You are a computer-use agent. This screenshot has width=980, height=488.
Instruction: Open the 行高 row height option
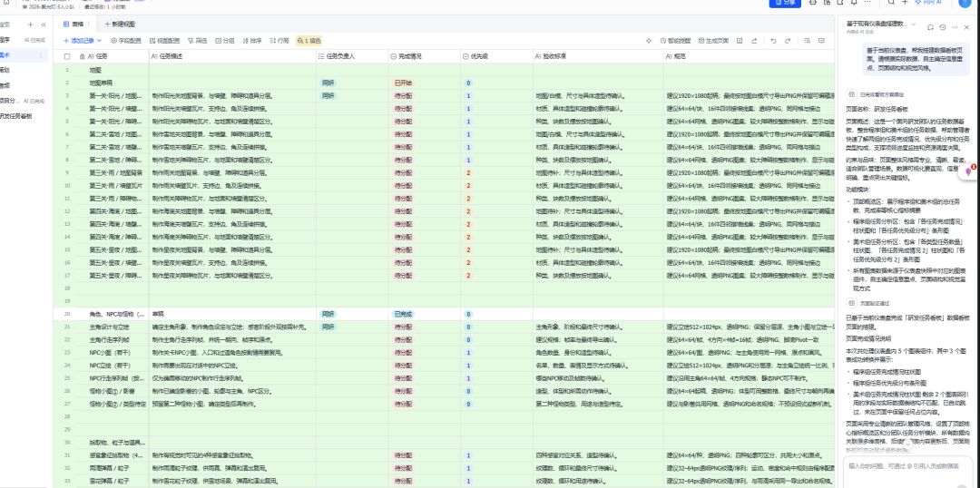pyautogui.click(x=279, y=41)
